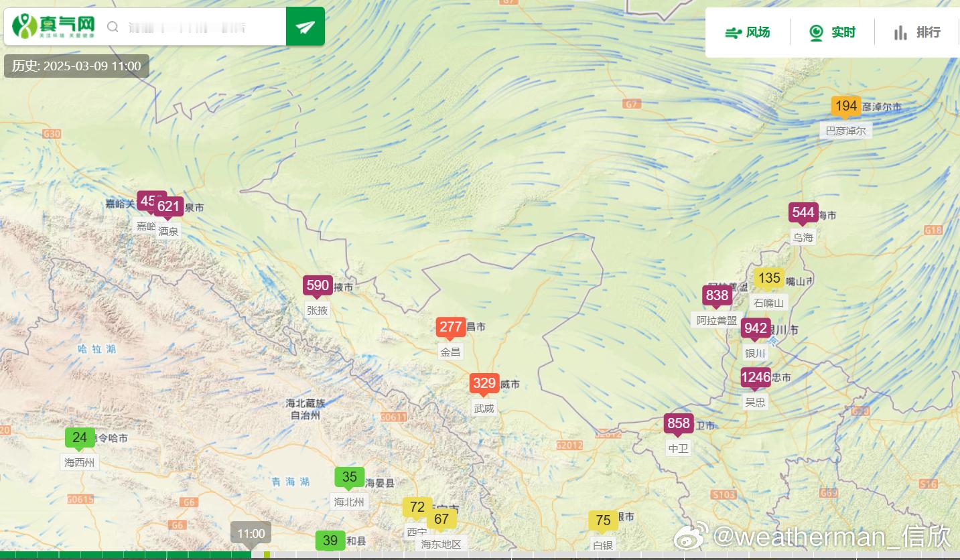Click the 海西州 city label
960x560 pixels.
[x=80, y=462]
